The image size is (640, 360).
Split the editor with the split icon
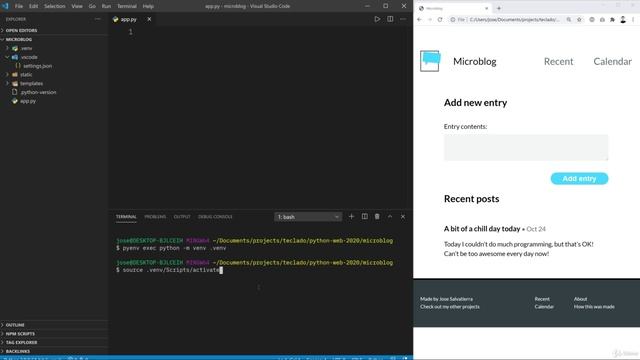pyautogui.click(x=390, y=19)
